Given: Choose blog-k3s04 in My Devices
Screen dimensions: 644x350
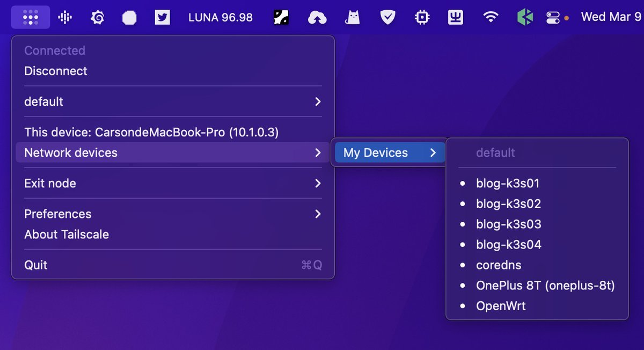Looking at the screenshot, I should (537, 245).
